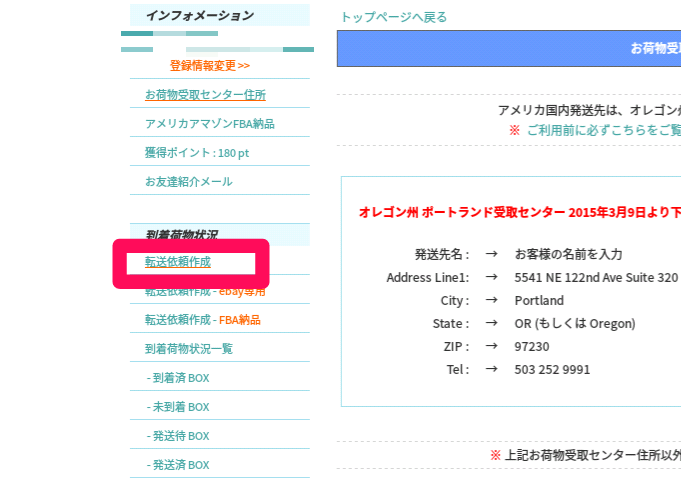Select the - 到着済 BOX entry
The height and width of the screenshot is (484, 681).
coord(178,378)
